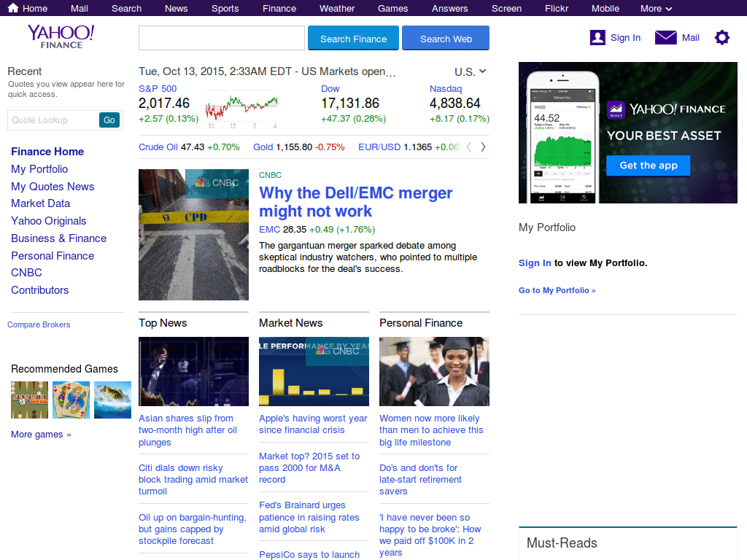Select Market Data in left sidebar
This screenshot has width=747, height=560.
[41, 203]
